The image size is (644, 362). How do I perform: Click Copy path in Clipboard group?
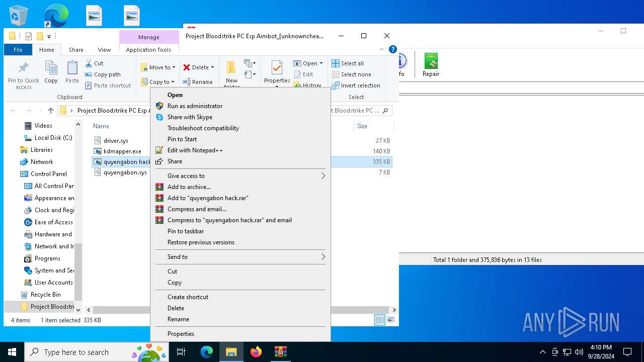click(103, 74)
